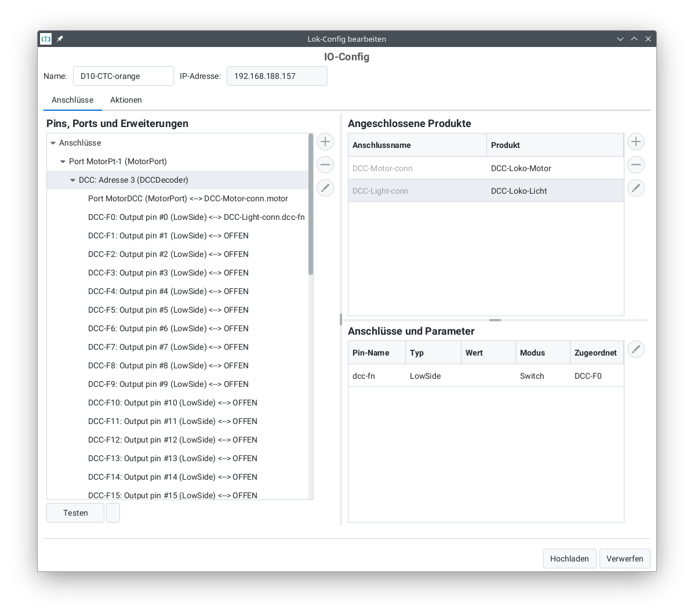Edit the dcc-fn parameter via its pencil icon
Image resolution: width=694 pixels, height=616 pixels.
click(635, 349)
